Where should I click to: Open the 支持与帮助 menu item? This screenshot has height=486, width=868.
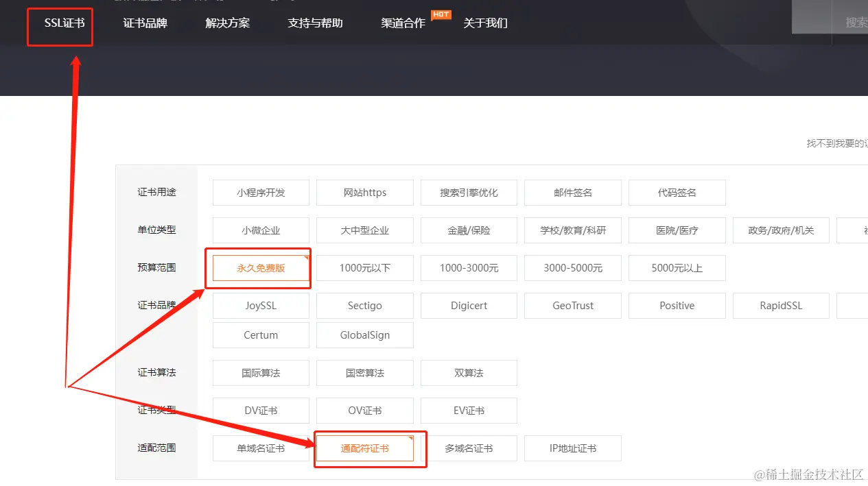click(316, 23)
